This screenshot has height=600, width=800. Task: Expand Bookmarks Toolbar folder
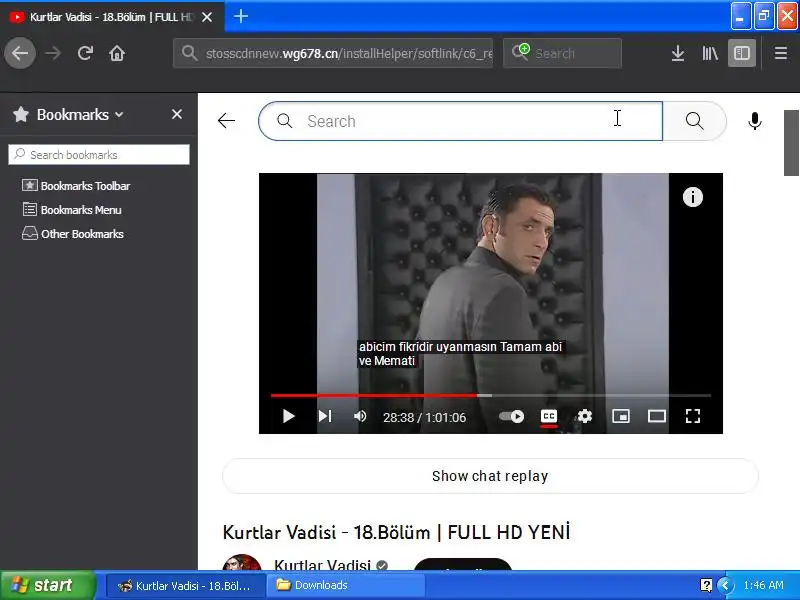[x=76, y=186]
